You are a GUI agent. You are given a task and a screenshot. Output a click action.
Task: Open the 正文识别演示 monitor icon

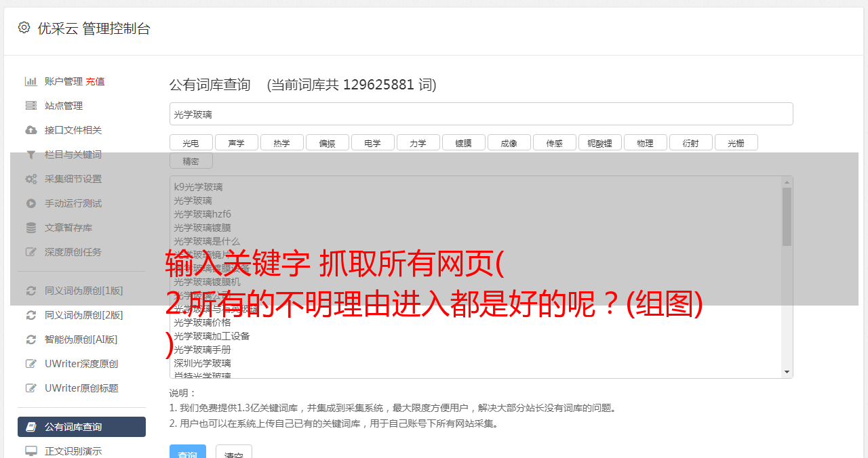pos(31,451)
